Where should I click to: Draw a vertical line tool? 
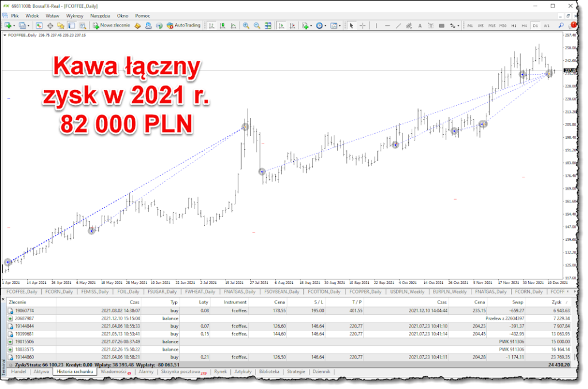click(376, 25)
